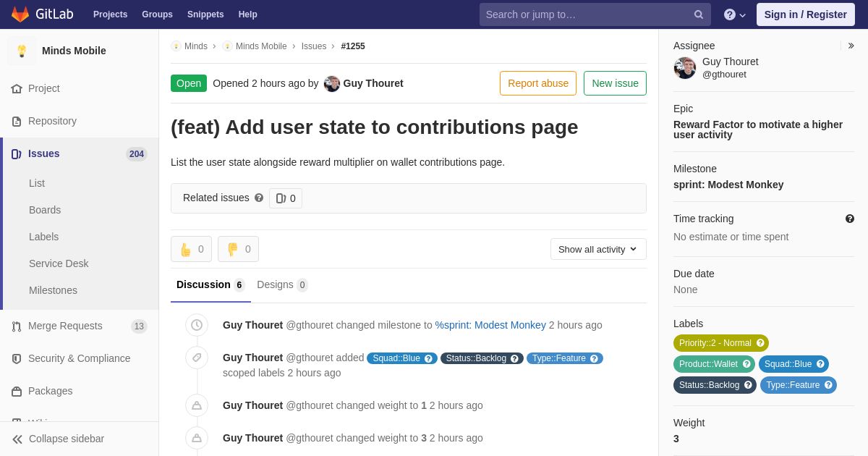The height and width of the screenshot is (456, 868).
Task: Click the help icon on Product::Wallet label
Action: click(746, 364)
